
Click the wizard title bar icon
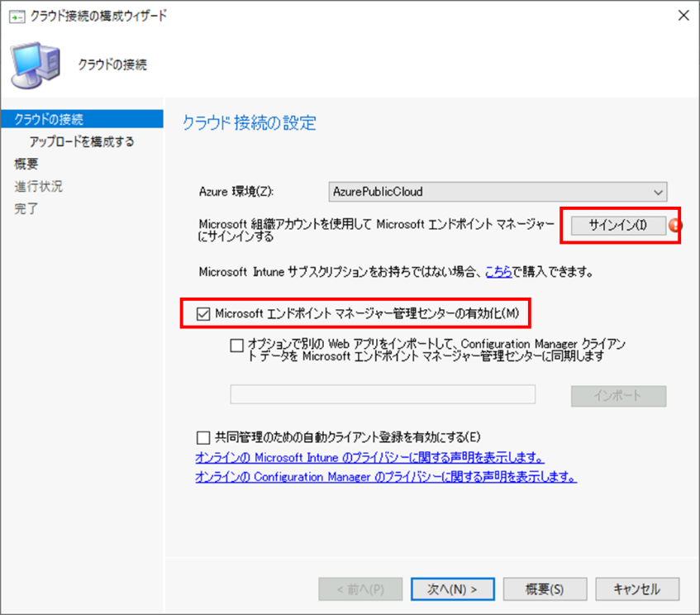17,17
